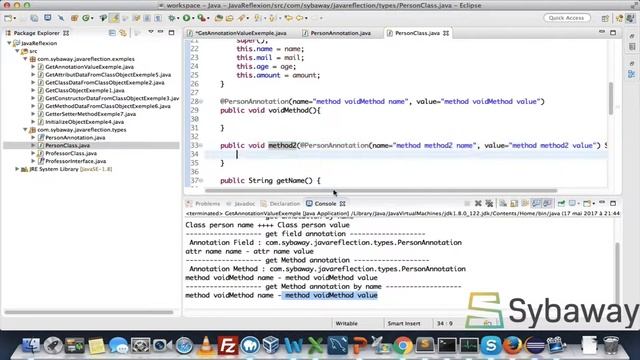The height and width of the screenshot is (360, 640).
Task: Click the Debug bug icon in toolbar
Action: click(172, 18)
